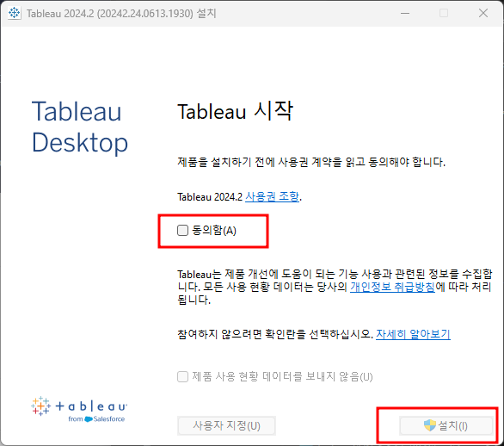Click the Tableau Desktop title text
Screen dimensions: 504x446
click(x=80, y=127)
